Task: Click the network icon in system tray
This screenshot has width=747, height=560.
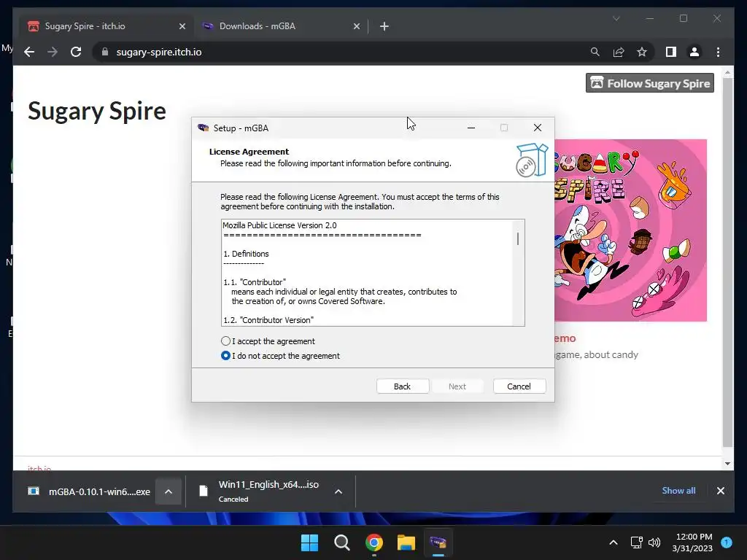Action: (636, 542)
